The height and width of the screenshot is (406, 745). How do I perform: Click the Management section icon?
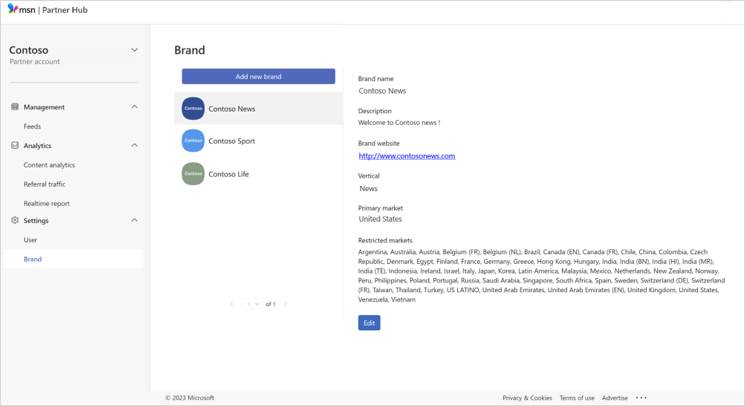(x=15, y=107)
